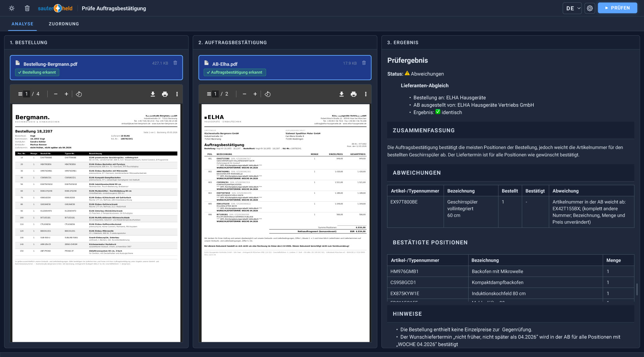Click the scrollbar in the Ergebnis panel
The width and height of the screenshot is (644, 357).
pos(637,289)
